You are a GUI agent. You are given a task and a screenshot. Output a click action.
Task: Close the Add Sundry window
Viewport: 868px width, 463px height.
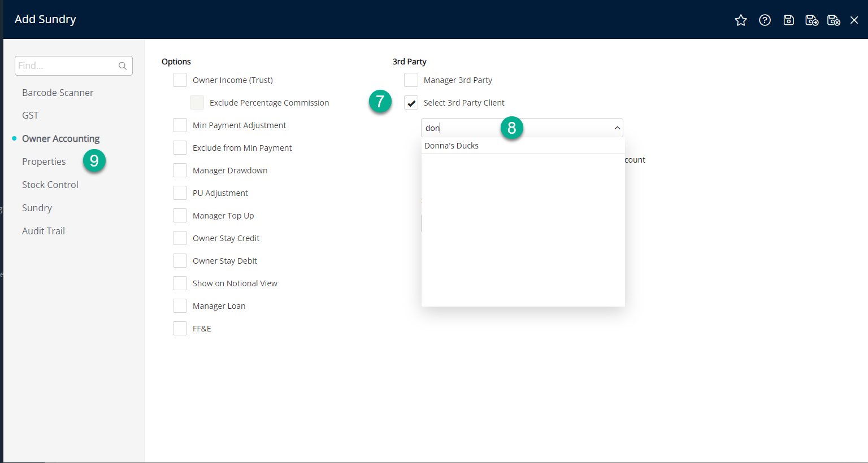[854, 20]
